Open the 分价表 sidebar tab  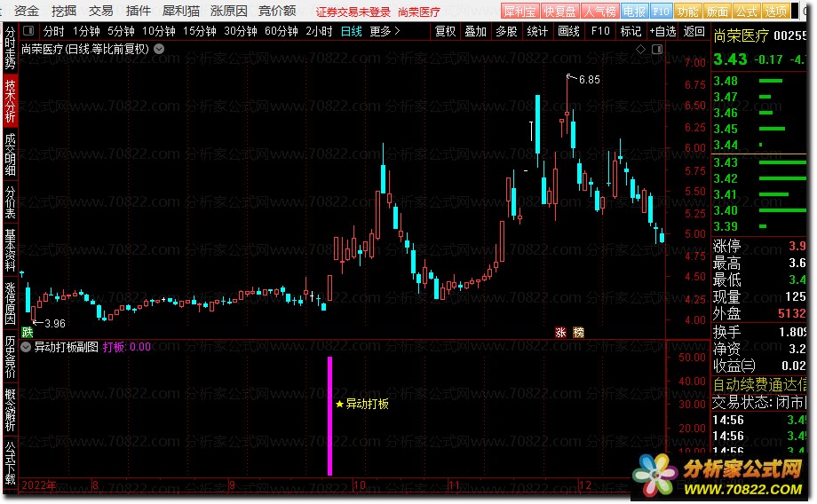click(11, 202)
